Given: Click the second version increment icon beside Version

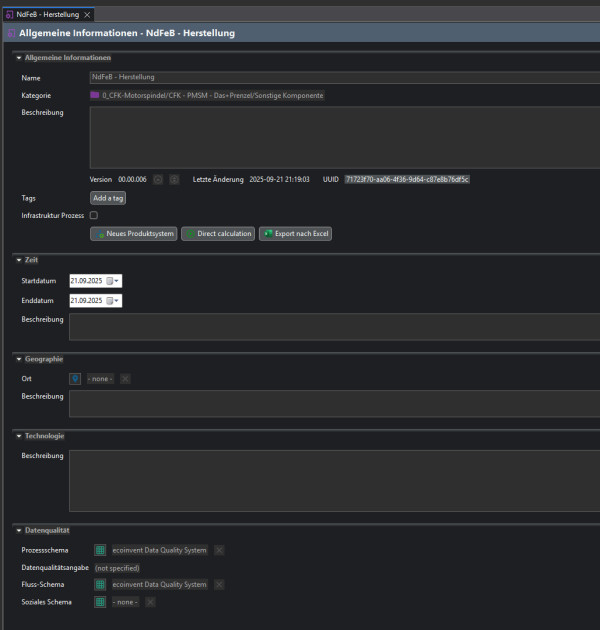Looking at the screenshot, I should coord(174,179).
